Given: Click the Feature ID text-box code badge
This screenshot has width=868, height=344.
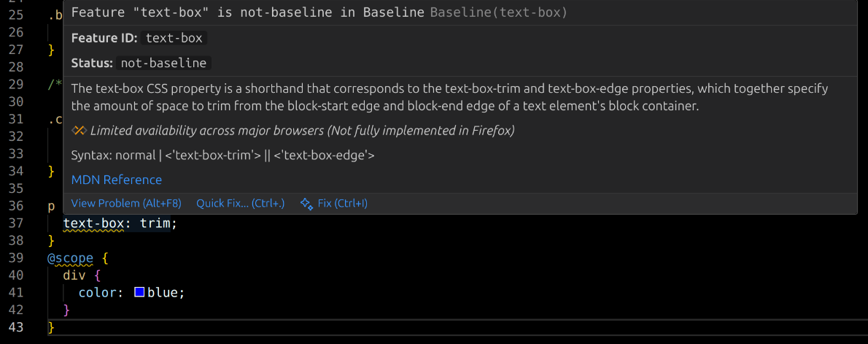Looking at the screenshot, I should click(x=174, y=38).
